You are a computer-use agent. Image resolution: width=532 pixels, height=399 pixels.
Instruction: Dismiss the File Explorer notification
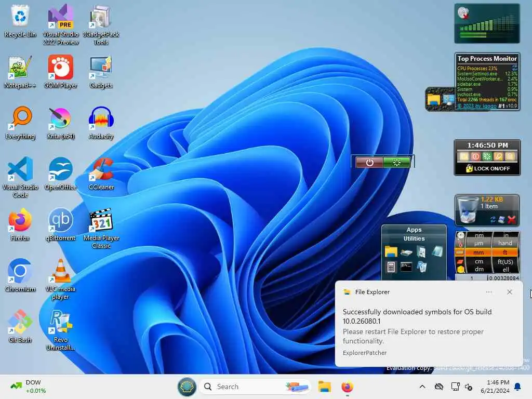[x=510, y=292]
